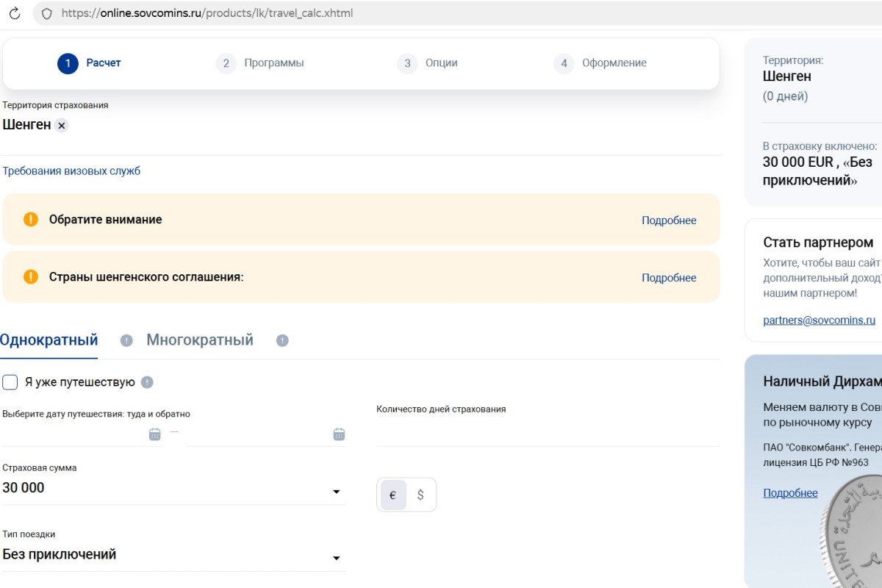The height and width of the screenshot is (588, 882).
Task: Open the return date calendar icon
Action: click(x=339, y=434)
